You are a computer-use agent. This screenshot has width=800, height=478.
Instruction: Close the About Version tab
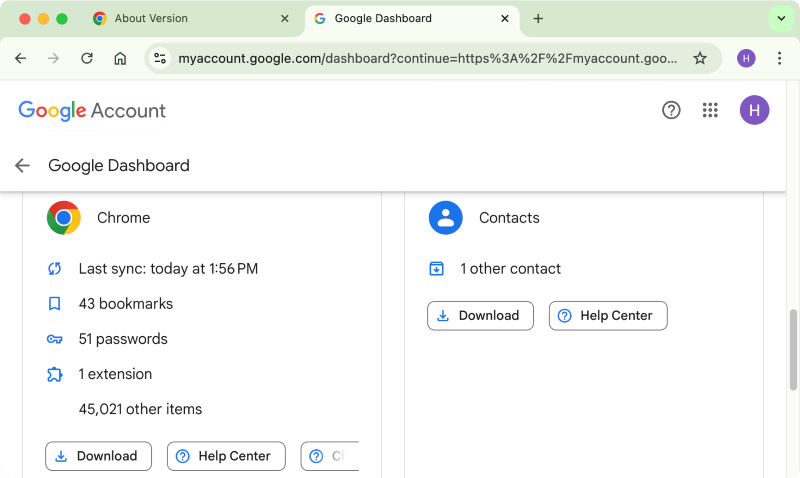pos(285,18)
